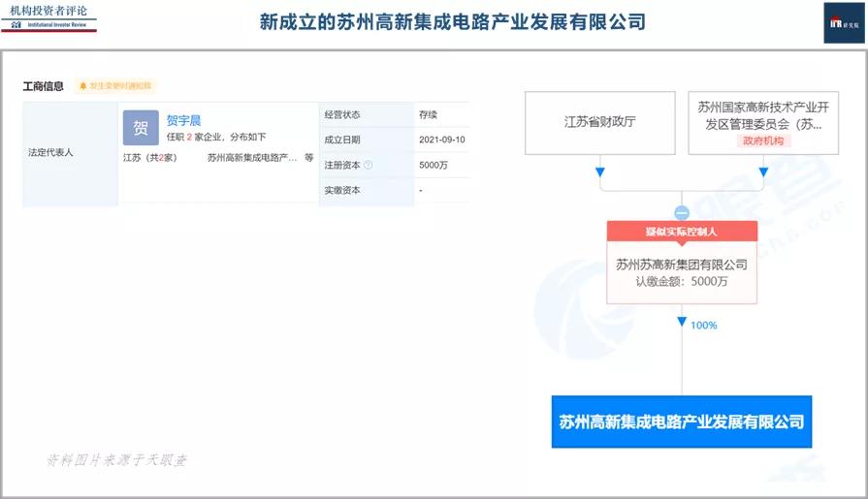Viewport: 868px width, 499px height.
Task: Click arrow below 苏州国家高新技术 box
Action: click(763, 172)
